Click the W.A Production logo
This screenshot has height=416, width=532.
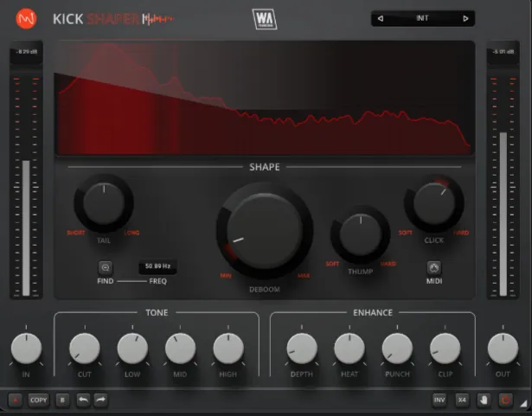point(265,19)
